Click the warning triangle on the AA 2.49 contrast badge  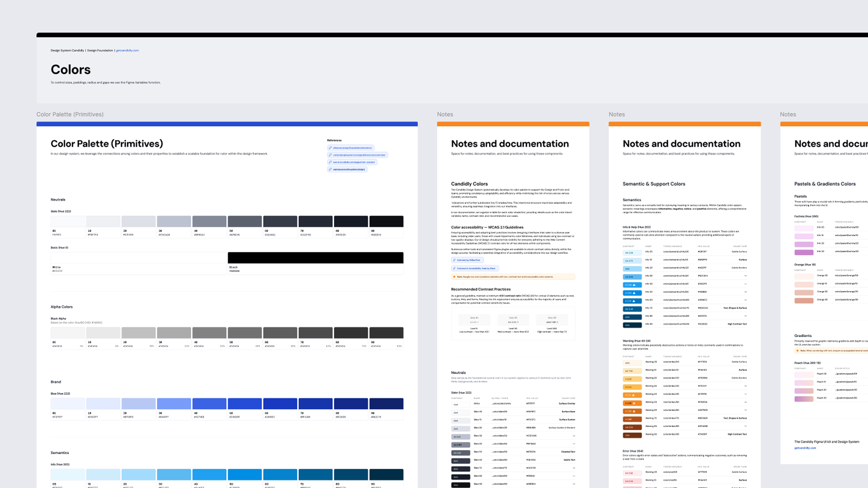pyautogui.click(x=635, y=285)
